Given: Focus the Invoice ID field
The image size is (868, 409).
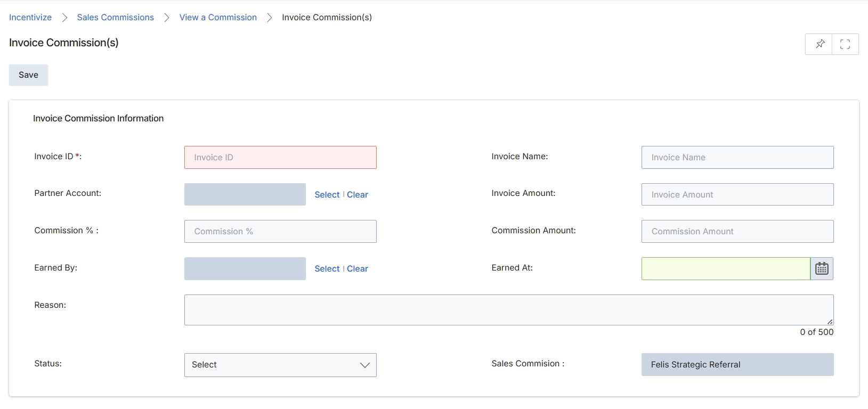Looking at the screenshot, I should pyautogui.click(x=280, y=158).
